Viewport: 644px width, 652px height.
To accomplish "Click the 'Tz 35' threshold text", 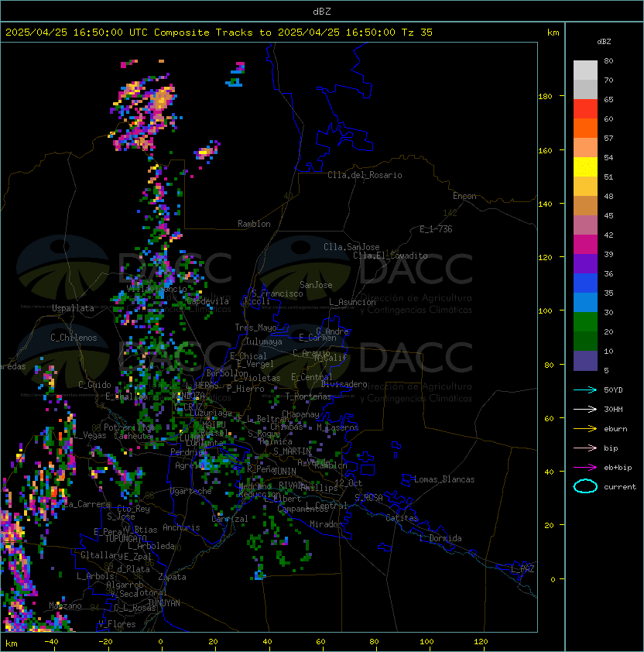I will pos(417,33).
